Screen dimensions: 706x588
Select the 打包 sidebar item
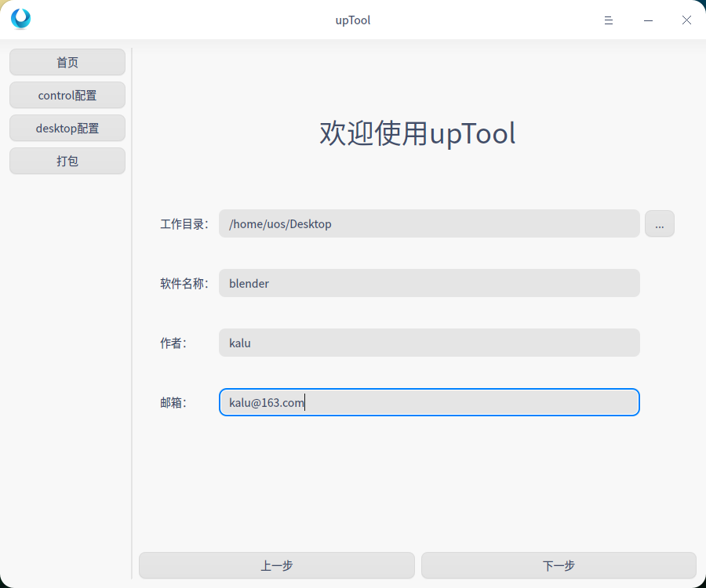[67, 161]
